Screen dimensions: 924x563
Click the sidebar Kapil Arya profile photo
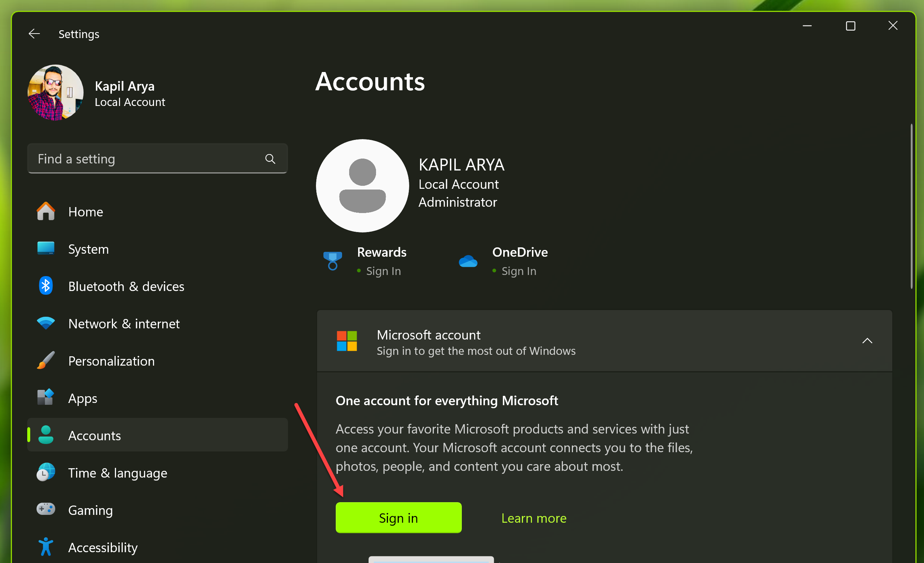56,93
